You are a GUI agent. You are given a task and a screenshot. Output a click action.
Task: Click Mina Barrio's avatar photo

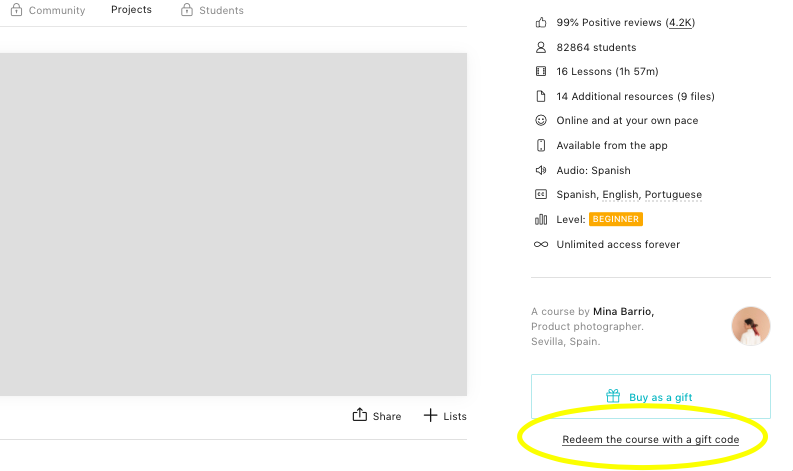pyautogui.click(x=751, y=326)
